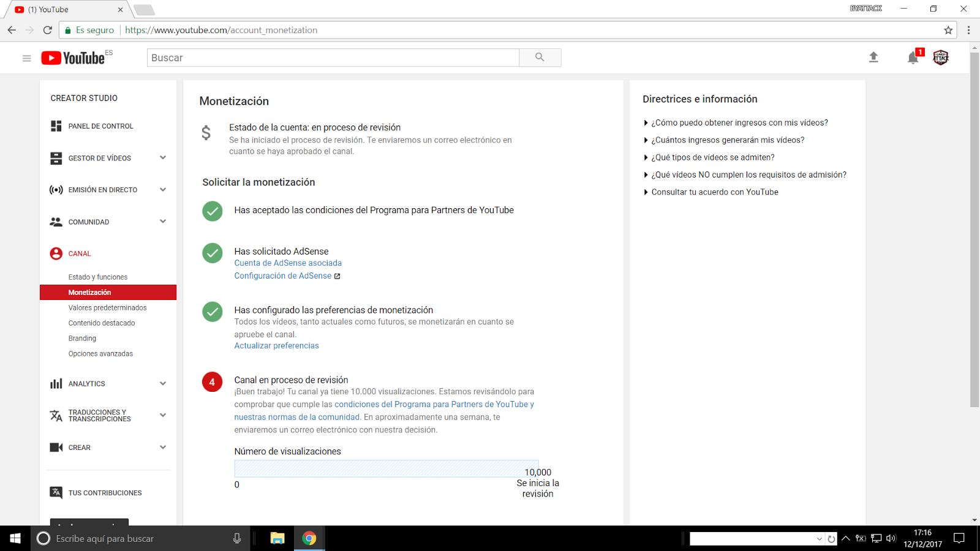Click the translations icon in sidebar
Image resolution: width=980 pixels, height=551 pixels.
pyautogui.click(x=56, y=416)
